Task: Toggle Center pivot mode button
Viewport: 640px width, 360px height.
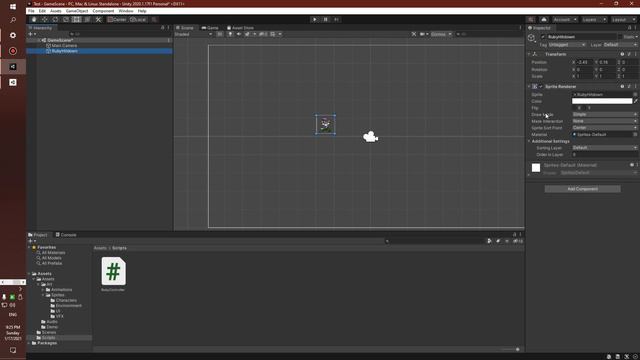Action: pyautogui.click(x=117, y=20)
